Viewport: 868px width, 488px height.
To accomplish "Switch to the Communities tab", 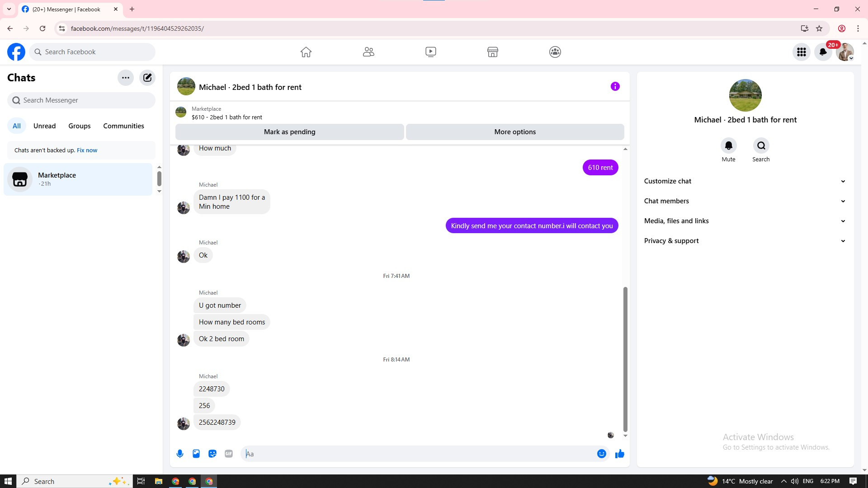I will pyautogui.click(x=123, y=126).
